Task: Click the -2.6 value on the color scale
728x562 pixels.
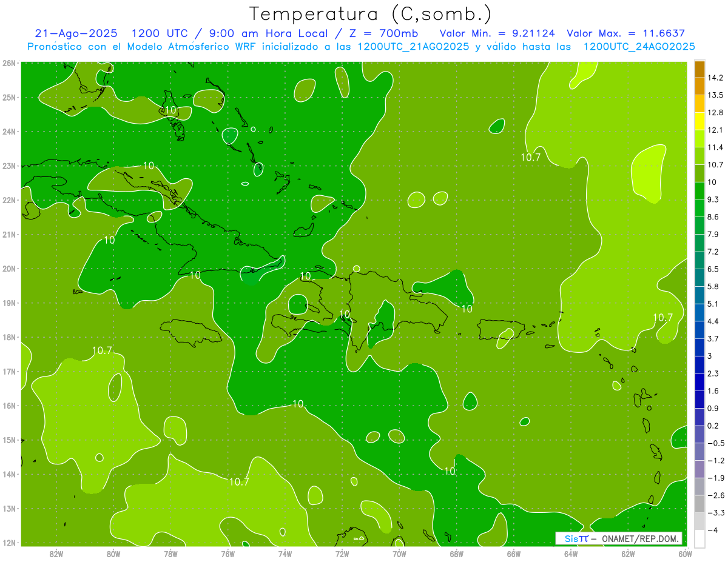Action: coord(715,495)
